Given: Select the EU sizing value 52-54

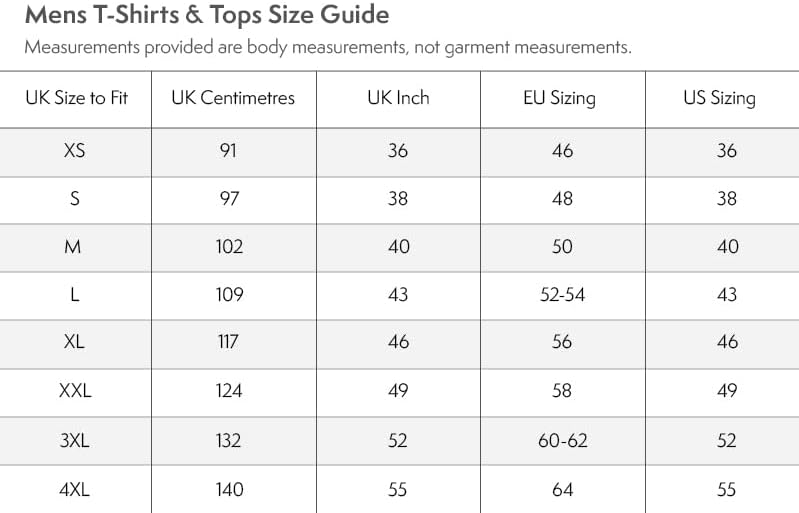Looking at the screenshot, I should (x=562, y=294).
